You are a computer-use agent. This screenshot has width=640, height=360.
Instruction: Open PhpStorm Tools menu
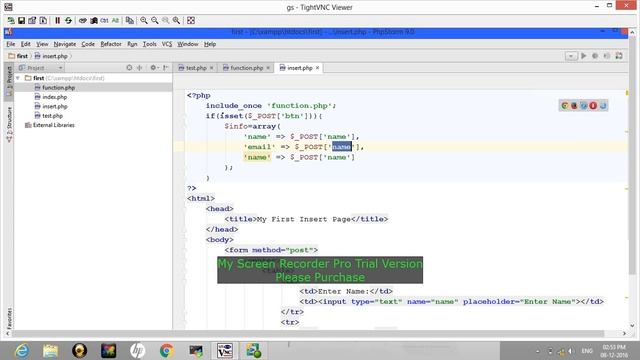point(149,44)
